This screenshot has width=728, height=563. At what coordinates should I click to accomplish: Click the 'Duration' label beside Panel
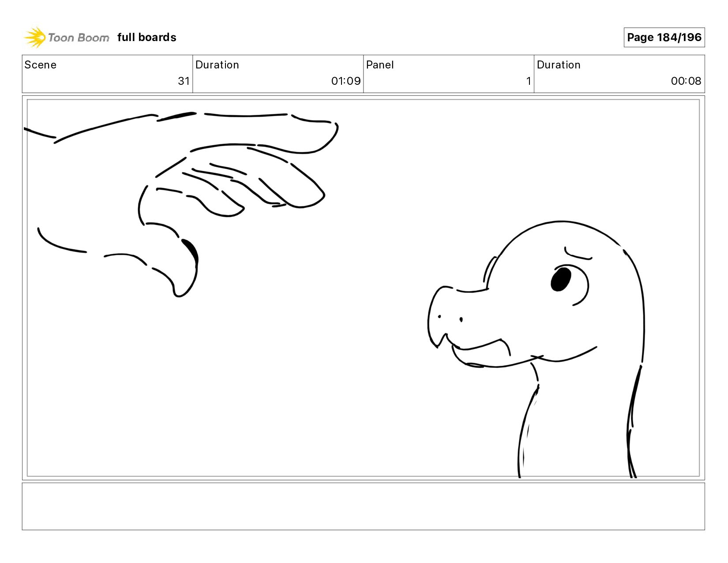559,65
